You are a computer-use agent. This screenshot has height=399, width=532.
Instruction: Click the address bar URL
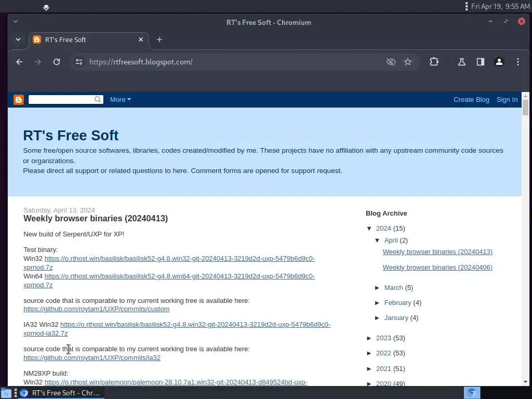point(141,62)
